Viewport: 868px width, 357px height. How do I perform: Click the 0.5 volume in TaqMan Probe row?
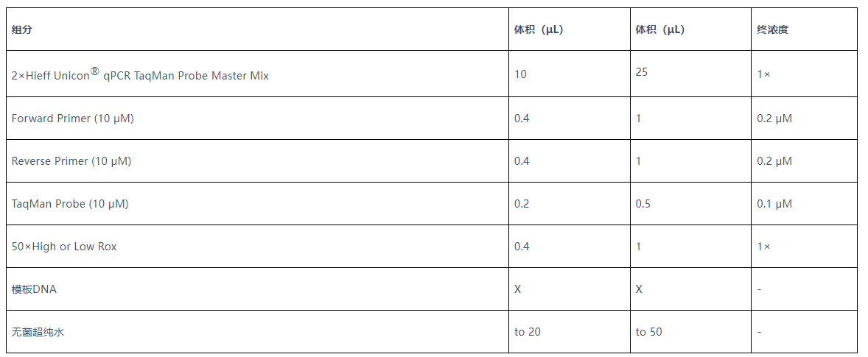tap(643, 204)
